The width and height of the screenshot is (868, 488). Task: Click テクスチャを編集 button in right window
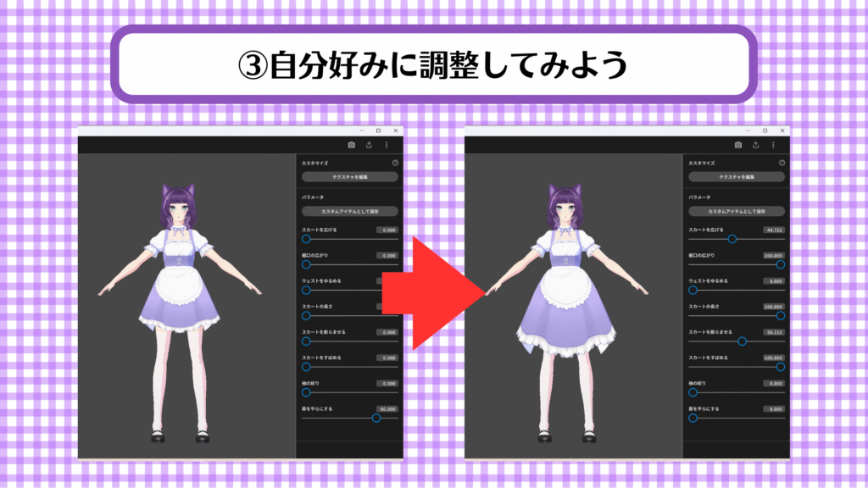737,177
